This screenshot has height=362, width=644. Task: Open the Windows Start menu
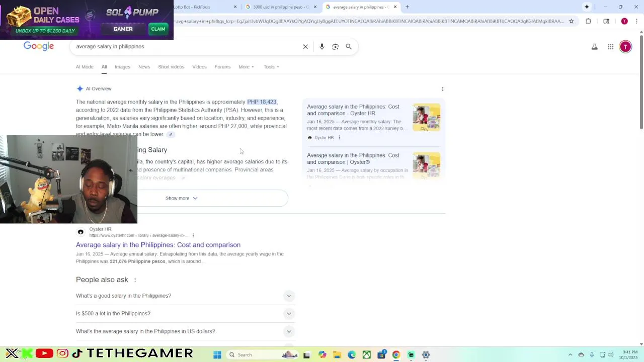coord(217,355)
